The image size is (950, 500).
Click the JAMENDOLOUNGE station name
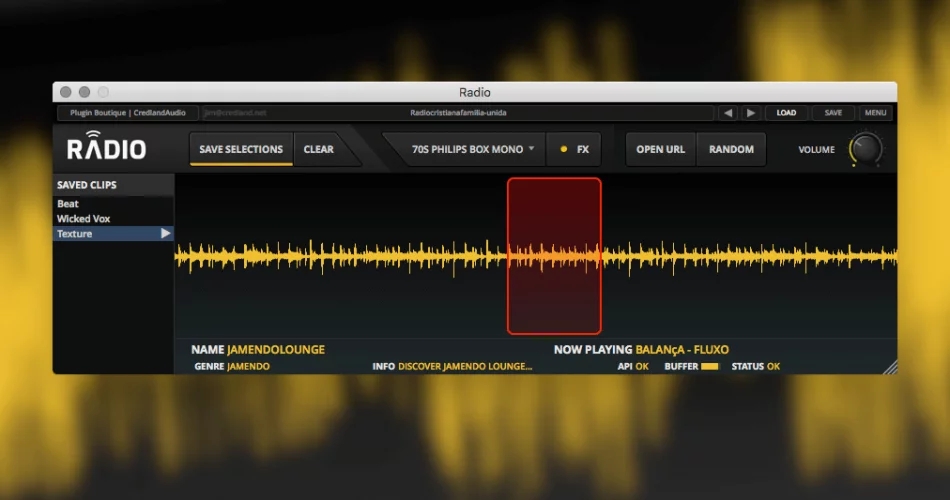[x=276, y=350]
